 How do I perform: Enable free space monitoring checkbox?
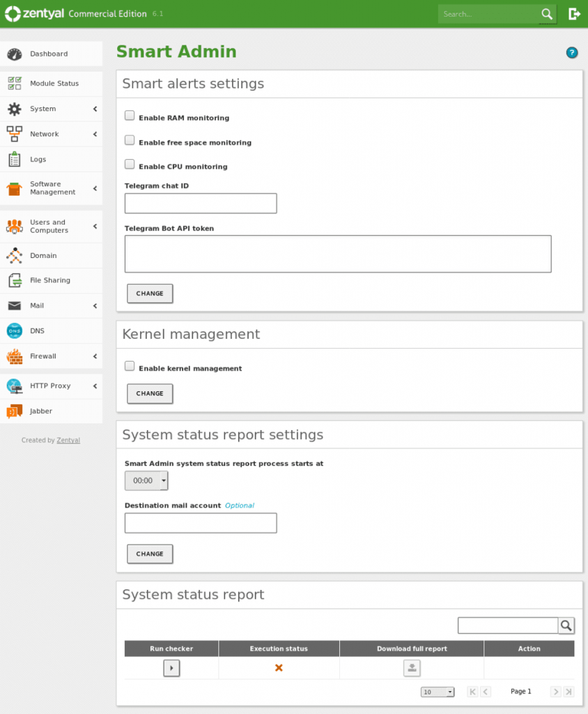pyautogui.click(x=130, y=140)
